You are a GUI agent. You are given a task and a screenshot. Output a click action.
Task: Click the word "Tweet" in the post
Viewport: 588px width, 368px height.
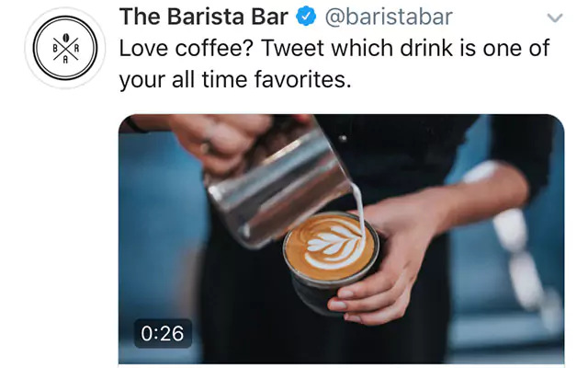pos(291,48)
